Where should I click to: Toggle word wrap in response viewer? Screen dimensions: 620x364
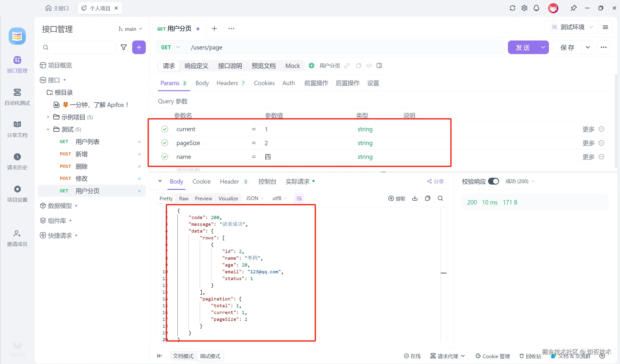[x=299, y=198]
